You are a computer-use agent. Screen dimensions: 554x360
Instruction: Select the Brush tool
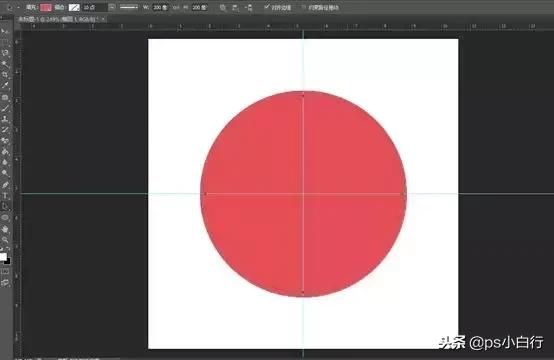pos(5,108)
